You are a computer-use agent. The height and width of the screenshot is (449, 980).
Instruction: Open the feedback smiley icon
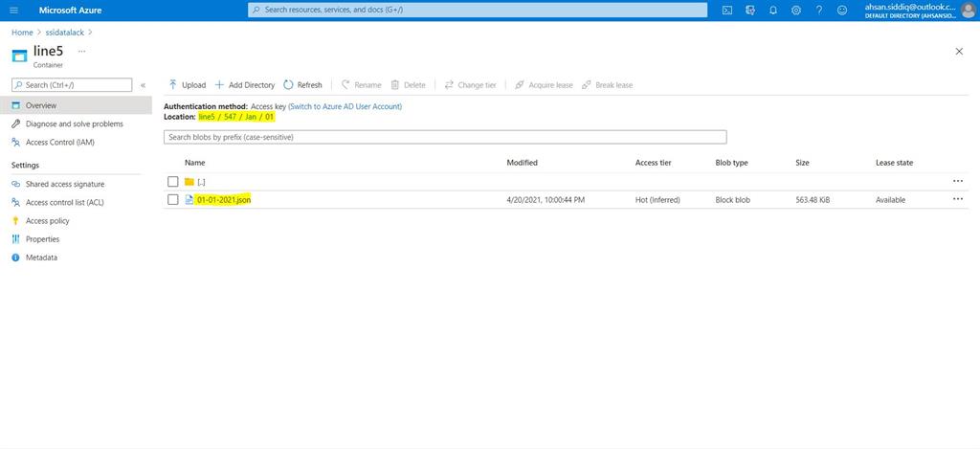842,10
